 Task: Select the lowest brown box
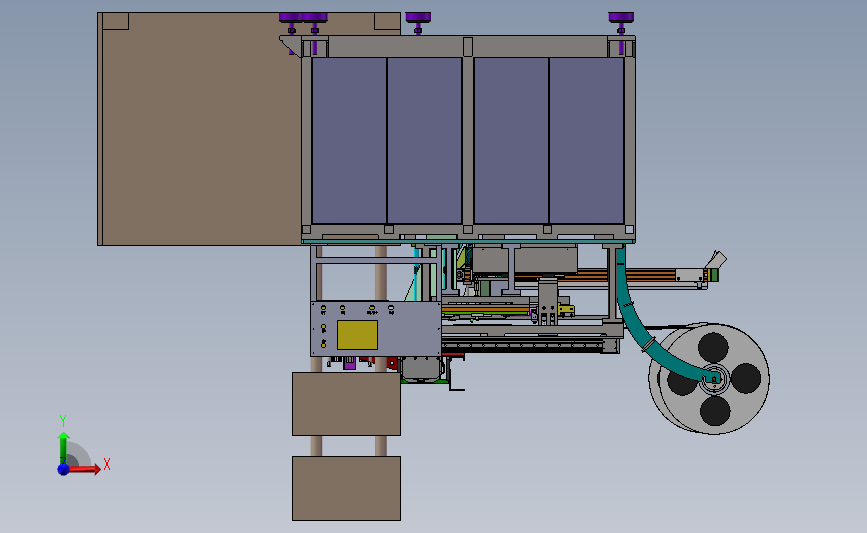pos(346,488)
